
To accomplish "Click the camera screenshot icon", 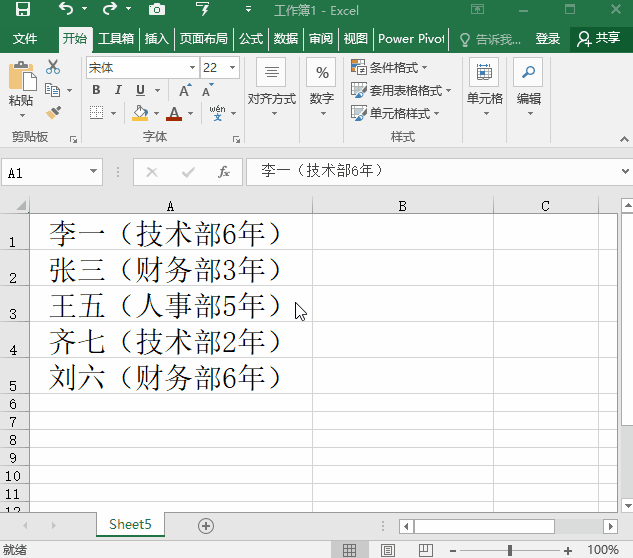I will [x=157, y=9].
